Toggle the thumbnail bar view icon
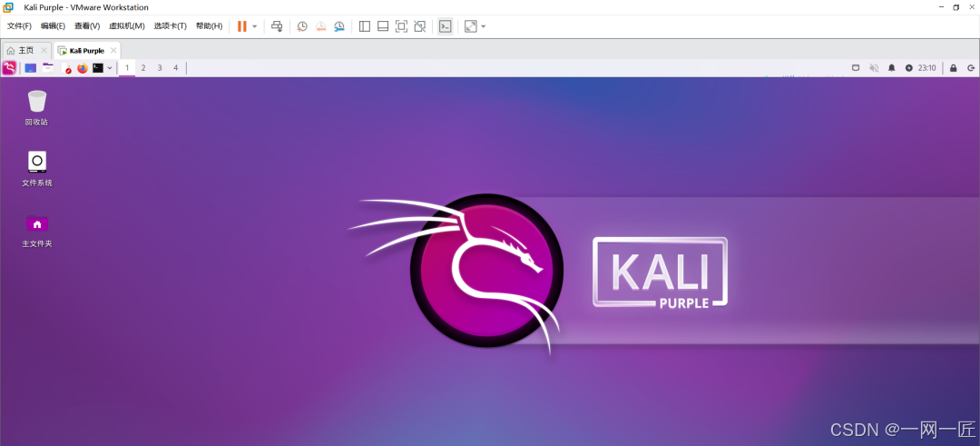Viewport: 980px width, 446px height. pos(383,26)
